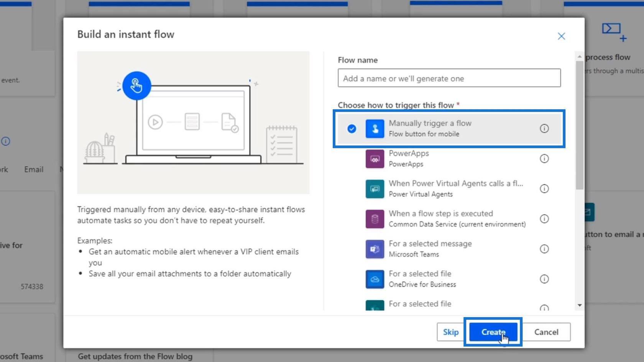The width and height of the screenshot is (644, 362).
Task: Click the Flow name input field
Action: (449, 78)
